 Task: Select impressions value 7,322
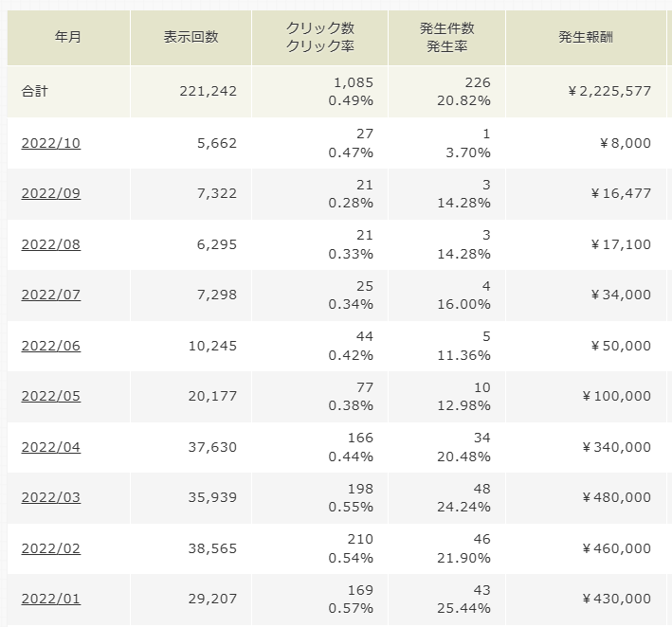click(217, 193)
